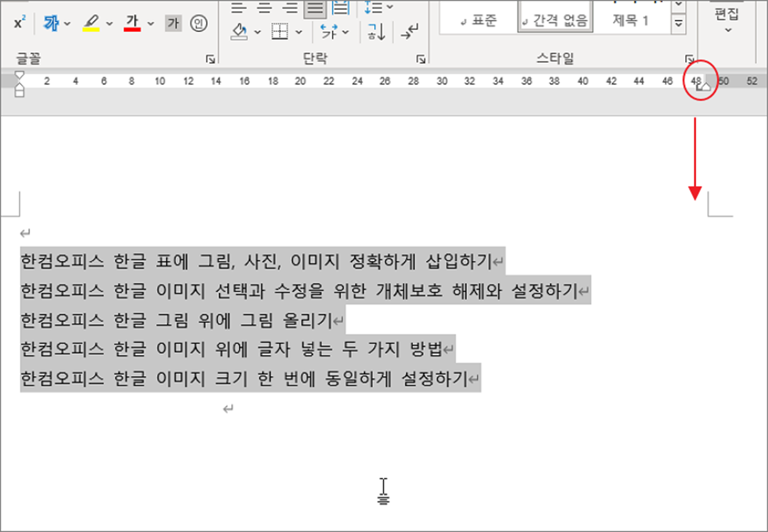This screenshot has height=532, width=768.
Task: Open borders dropdown arrow
Action: (299, 31)
